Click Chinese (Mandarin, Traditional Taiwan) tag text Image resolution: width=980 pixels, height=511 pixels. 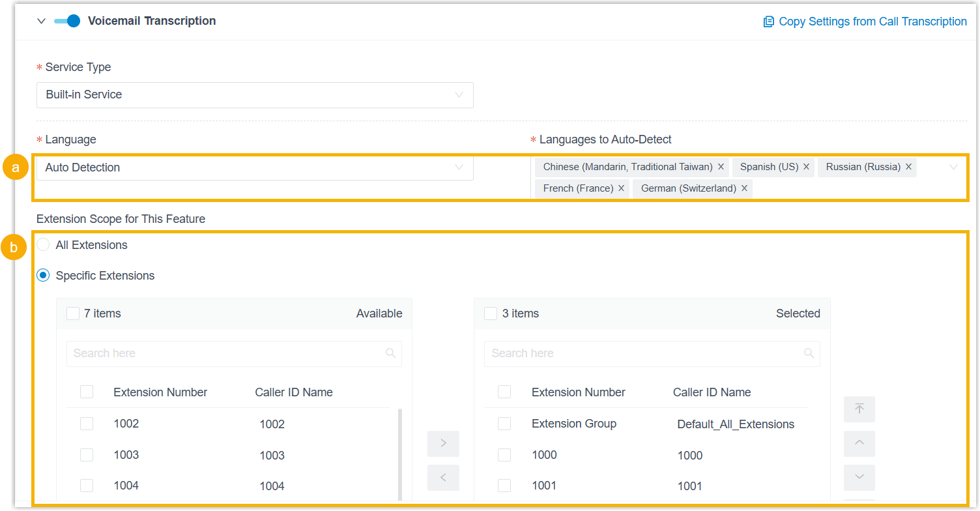click(x=628, y=167)
